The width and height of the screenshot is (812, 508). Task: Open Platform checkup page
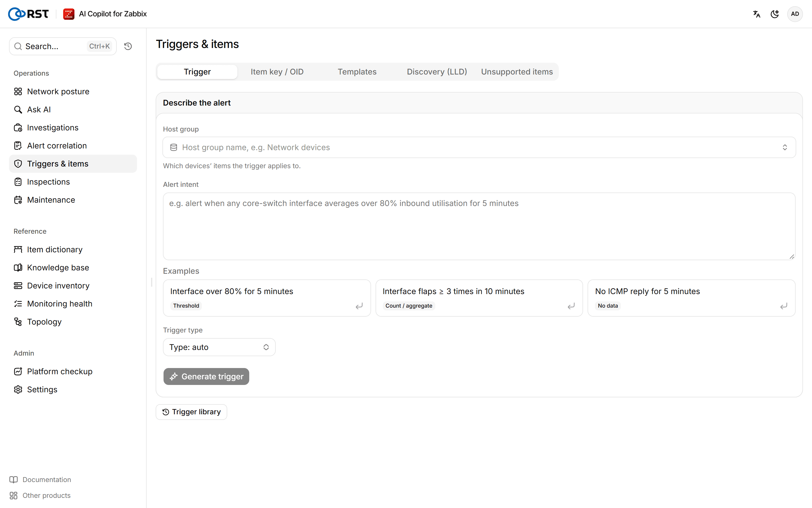click(x=73, y=371)
